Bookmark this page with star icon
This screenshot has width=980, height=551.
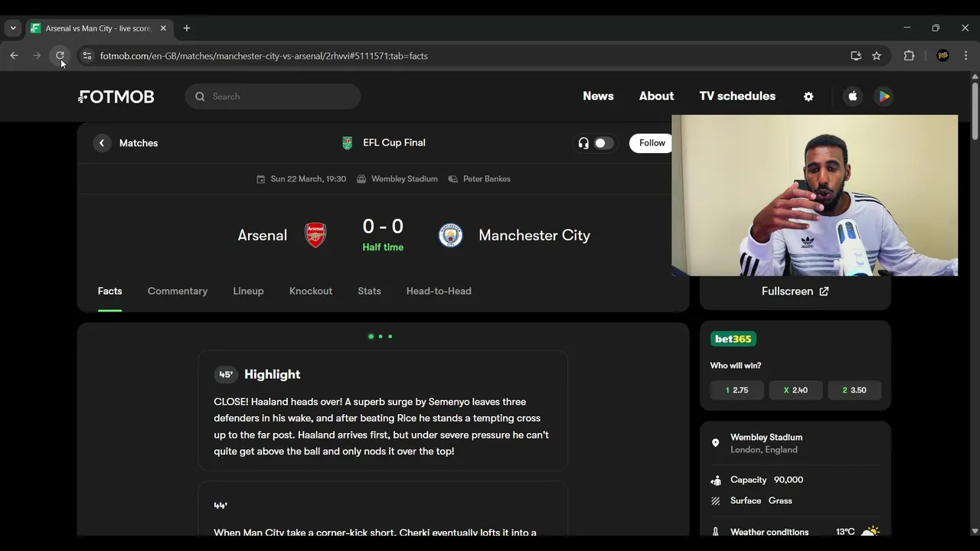click(877, 56)
